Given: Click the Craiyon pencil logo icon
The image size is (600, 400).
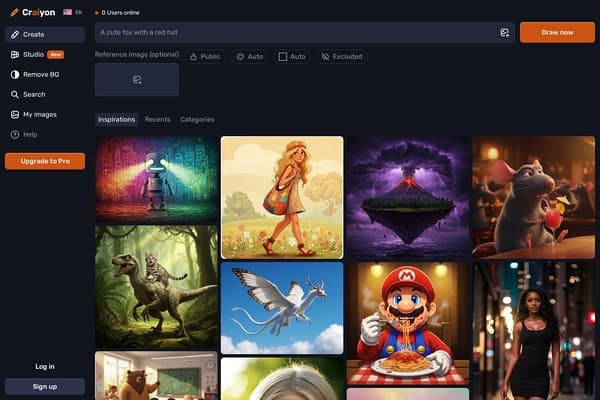Looking at the screenshot, I should 15,13.
